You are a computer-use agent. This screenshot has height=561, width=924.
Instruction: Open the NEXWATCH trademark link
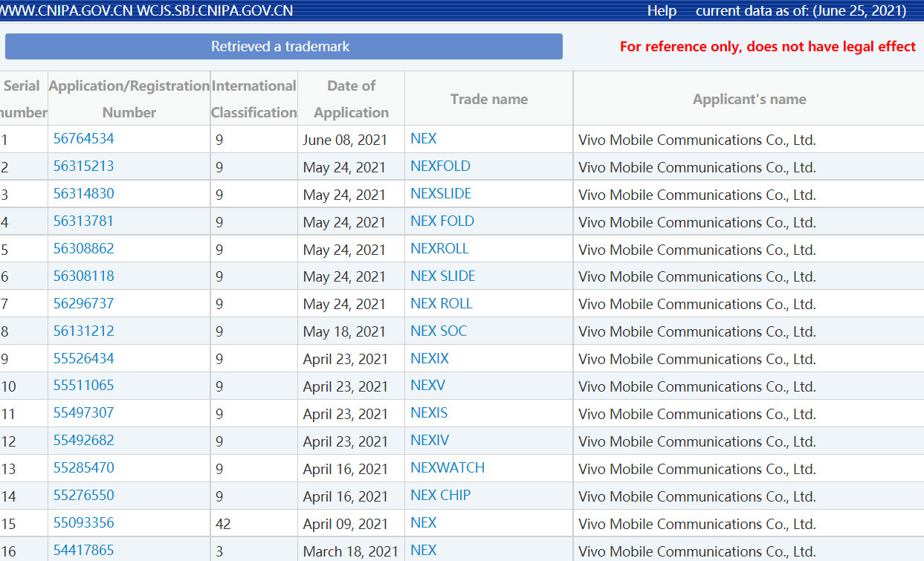448,468
